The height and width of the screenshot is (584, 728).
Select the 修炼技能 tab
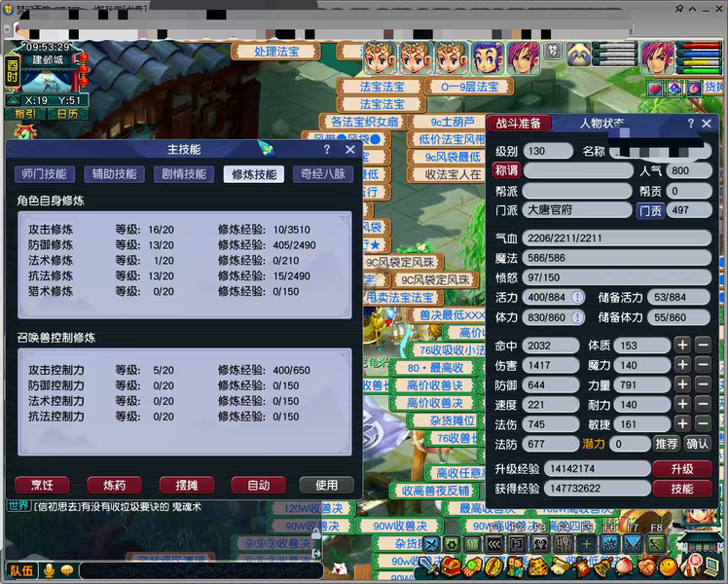coord(254,174)
